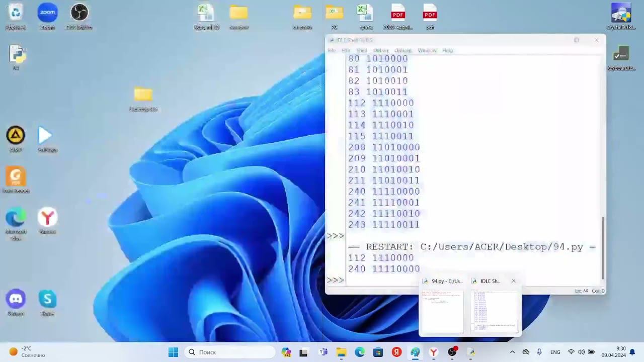The image size is (644, 362).
Task: Open the ENG language switcher
Action: [x=555, y=352]
